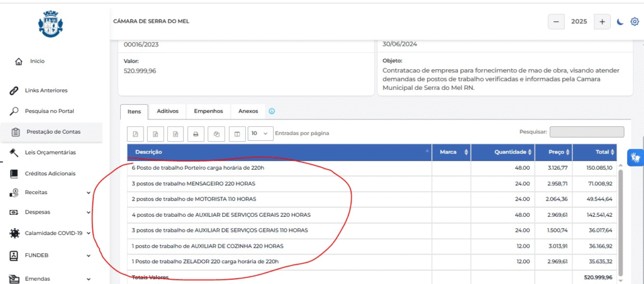
Task: Expand the Receitas sidebar menu
Action: pos(49,192)
